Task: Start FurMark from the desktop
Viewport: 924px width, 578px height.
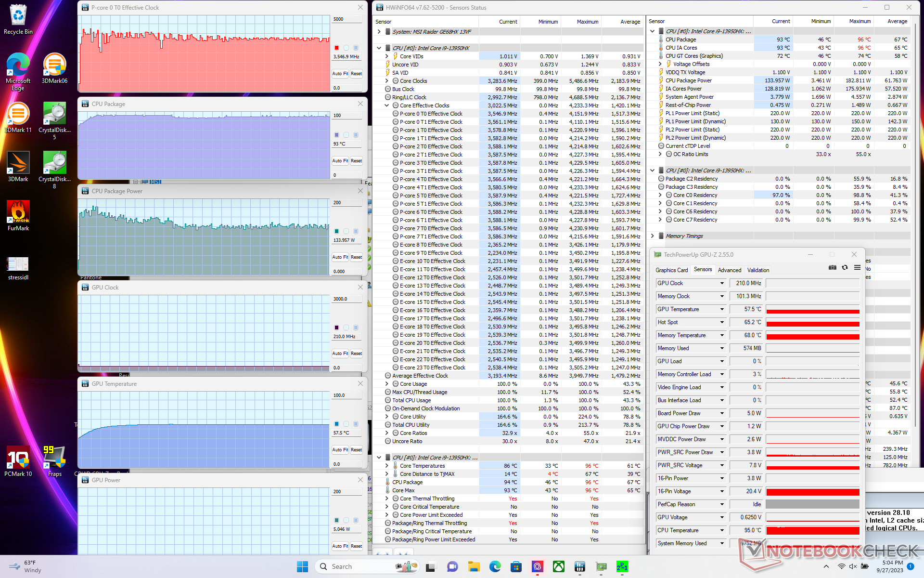Action: [18, 216]
